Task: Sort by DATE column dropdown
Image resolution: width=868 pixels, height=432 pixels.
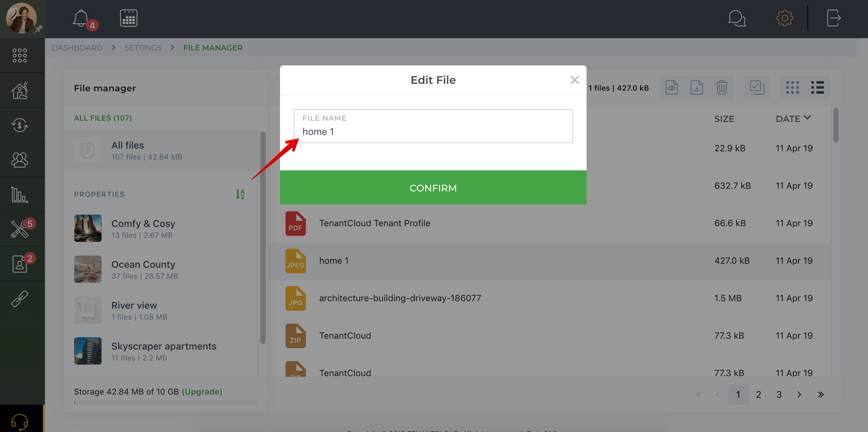Action: coord(793,119)
